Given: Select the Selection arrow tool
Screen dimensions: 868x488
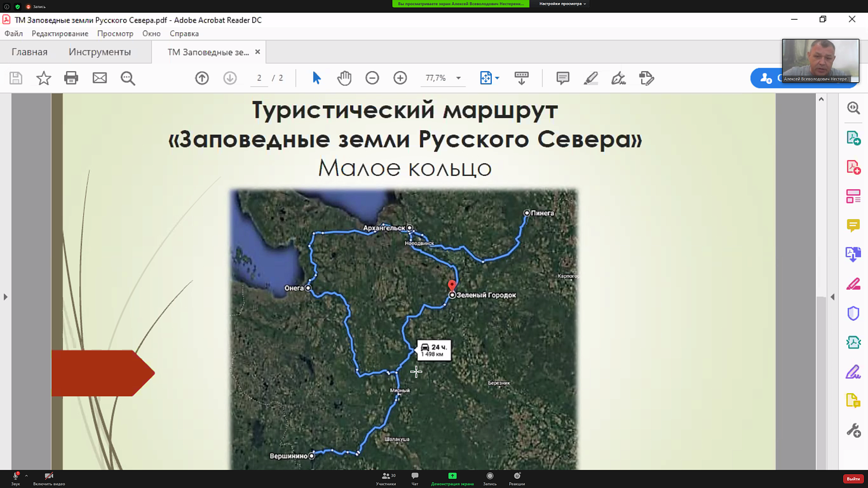Looking at the screenshot, I should (x=317, y=78).
